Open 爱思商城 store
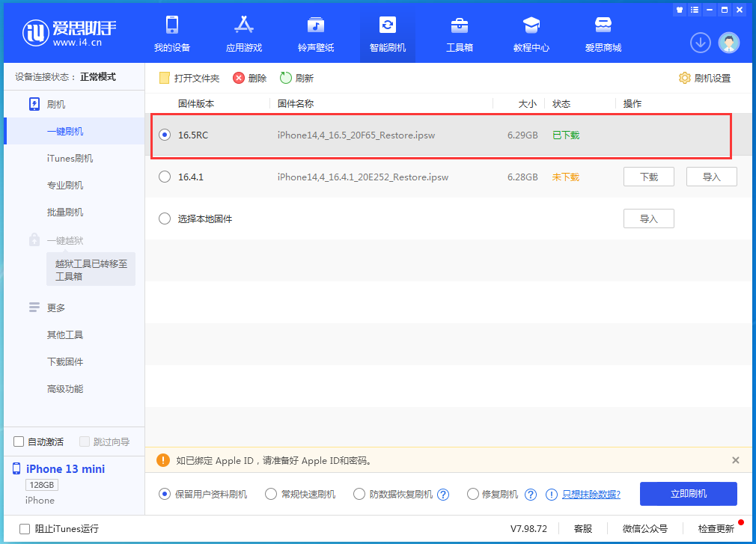This screenshot has height=544, width=756. [603, 34]
